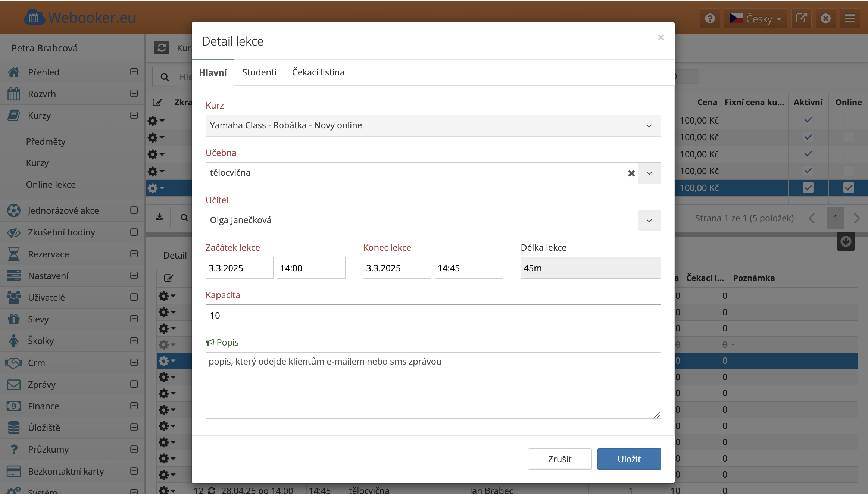The height and width of the screenshot is (494, 868).
Task: Toggle the Aktivní checkbox in the highlighted row
Action: (808, 188)
